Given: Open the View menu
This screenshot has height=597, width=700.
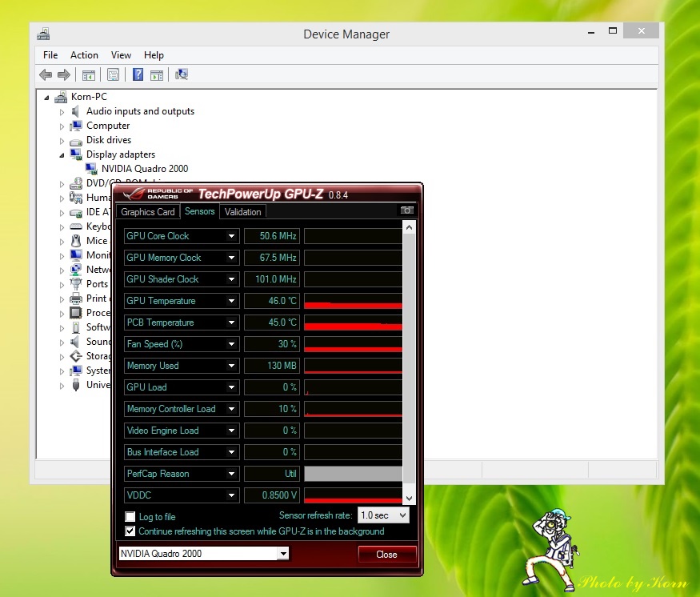Looking at the screenshot, I should point(121,55).
